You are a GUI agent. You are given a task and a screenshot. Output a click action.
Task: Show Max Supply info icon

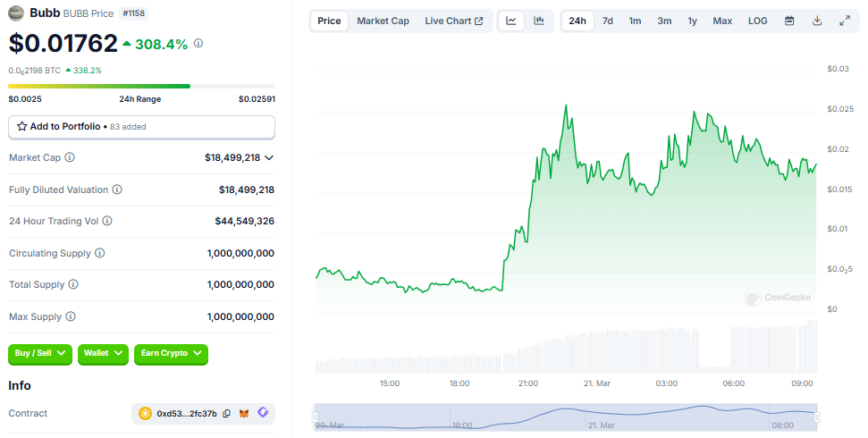tap(71, 316)
